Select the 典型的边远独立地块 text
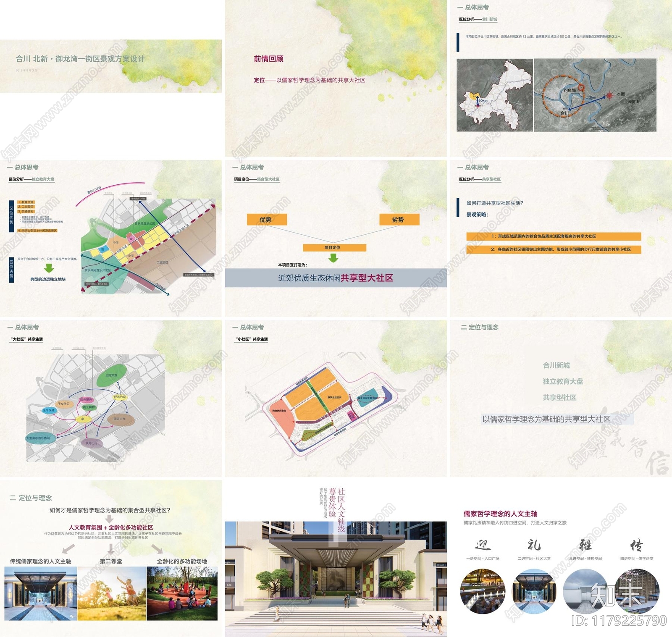The image size is (672, 637). click(x=48, y=279)
